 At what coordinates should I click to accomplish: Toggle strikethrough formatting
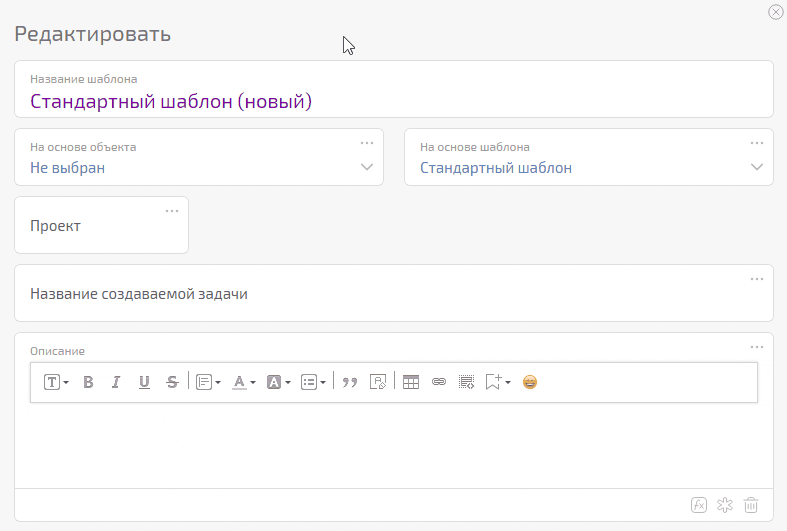[x=172, y=382]
